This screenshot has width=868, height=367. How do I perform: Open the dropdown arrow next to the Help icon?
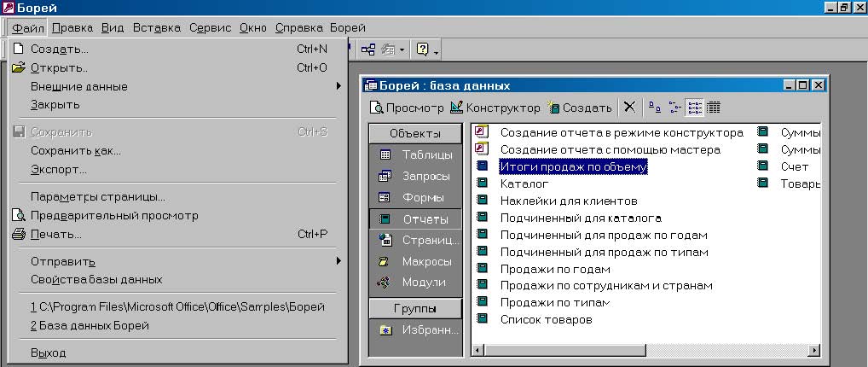click(437, 51)
